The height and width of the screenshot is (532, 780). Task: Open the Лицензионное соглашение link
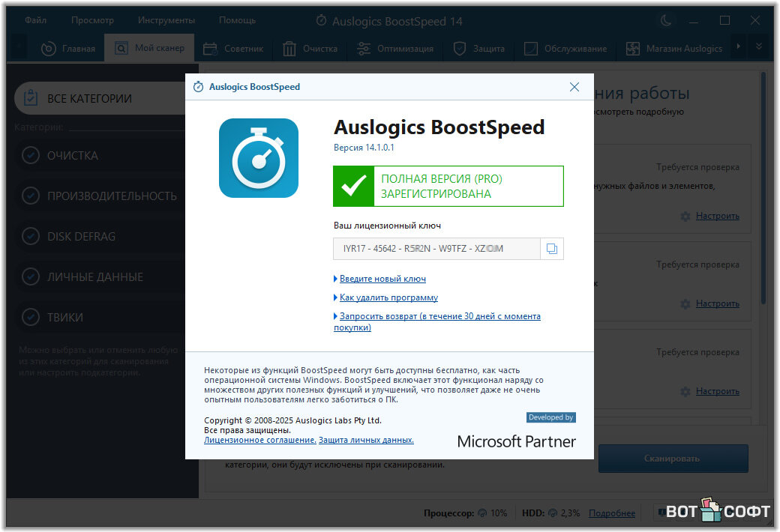tap(259, 441)
